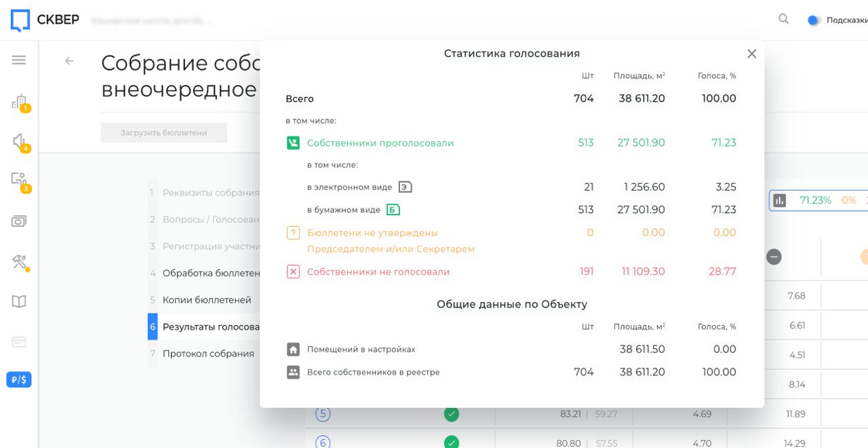The image size is (868, 448).
Task: Click the bar chart statistics icon
Action: click(780, 200)
